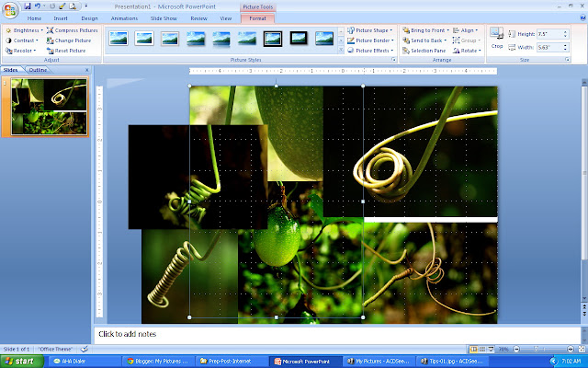Viewport: 588px width, 368px height.
Task: Save presentation via Quick Access Save icon
Action: 28,6
